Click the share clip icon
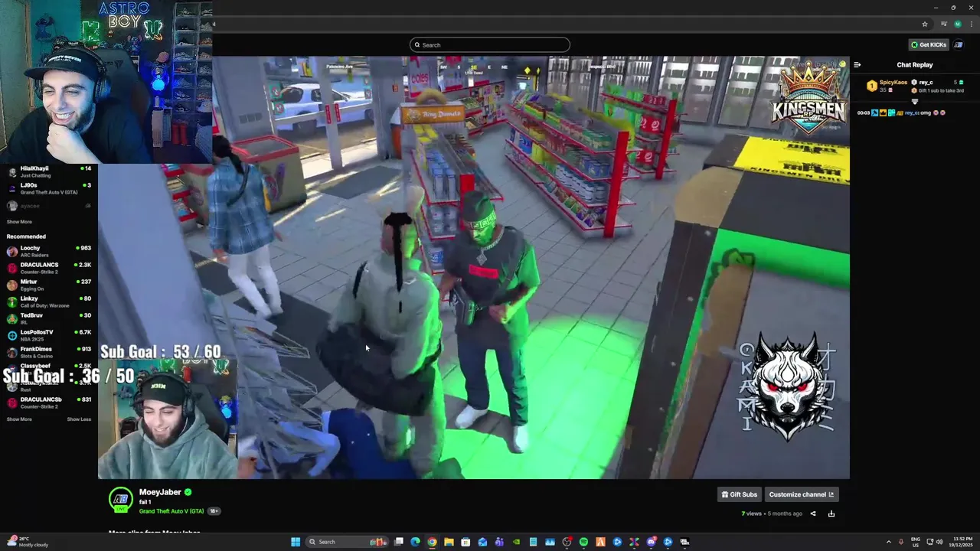Screen dimensions: 980x551 pyautogui.click(x=813, y=514)
